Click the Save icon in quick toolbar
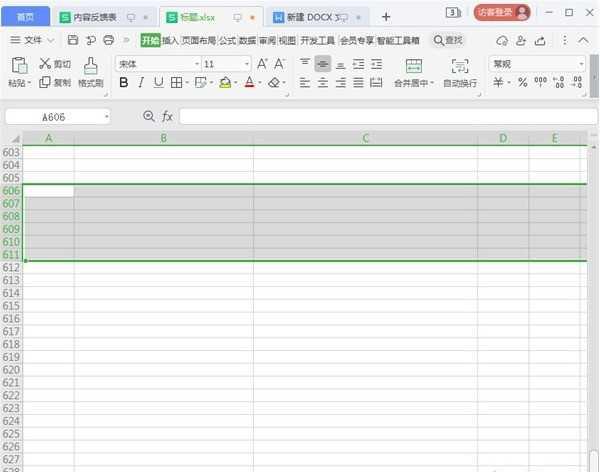This screenshot has width=600, height=472. (73, 40)
